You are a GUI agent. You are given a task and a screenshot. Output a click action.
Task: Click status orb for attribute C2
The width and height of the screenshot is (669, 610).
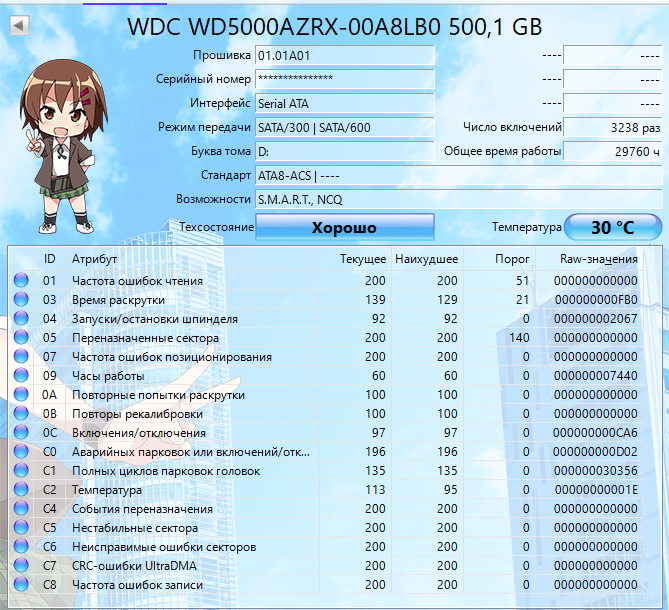[x=21, y=489]
